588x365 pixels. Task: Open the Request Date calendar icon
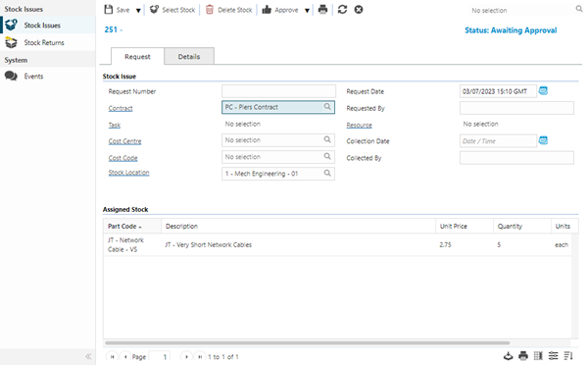[543, 90]
